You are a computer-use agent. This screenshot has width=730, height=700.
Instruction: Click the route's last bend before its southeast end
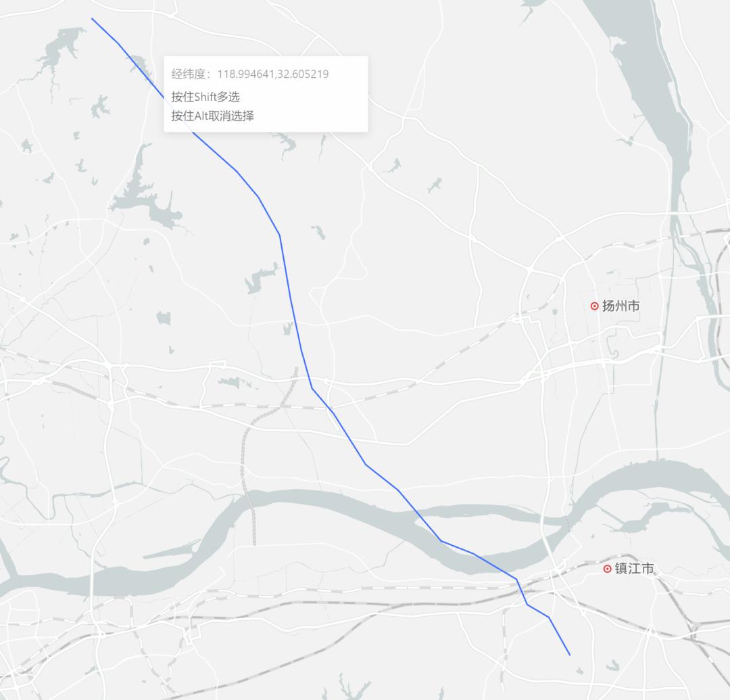click(548, 617)
